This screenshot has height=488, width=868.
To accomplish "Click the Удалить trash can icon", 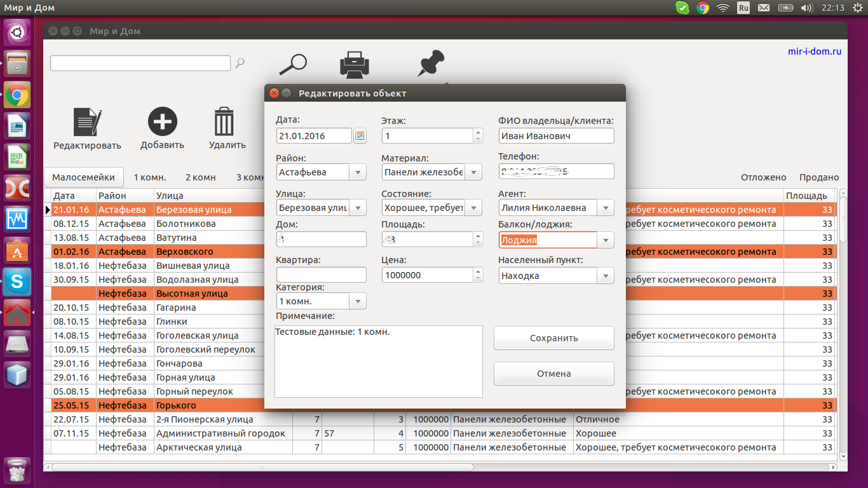I will tap(224, 121).
